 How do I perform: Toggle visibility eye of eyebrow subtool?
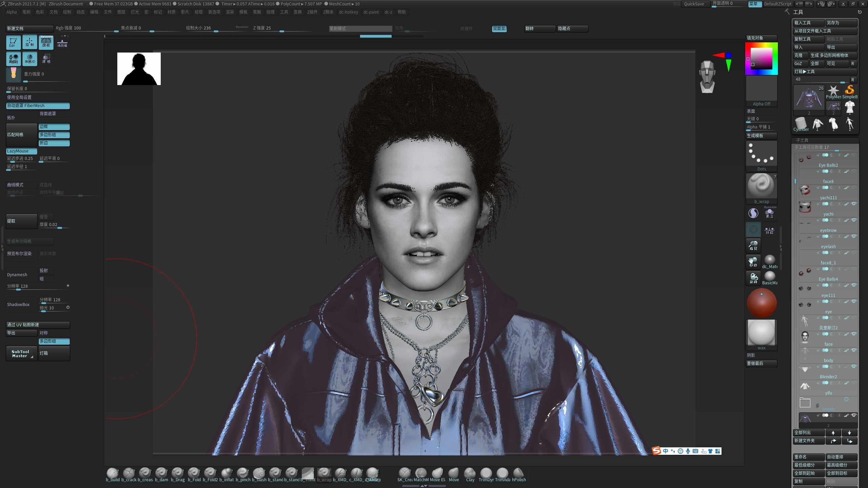click(x=854, y=220)
